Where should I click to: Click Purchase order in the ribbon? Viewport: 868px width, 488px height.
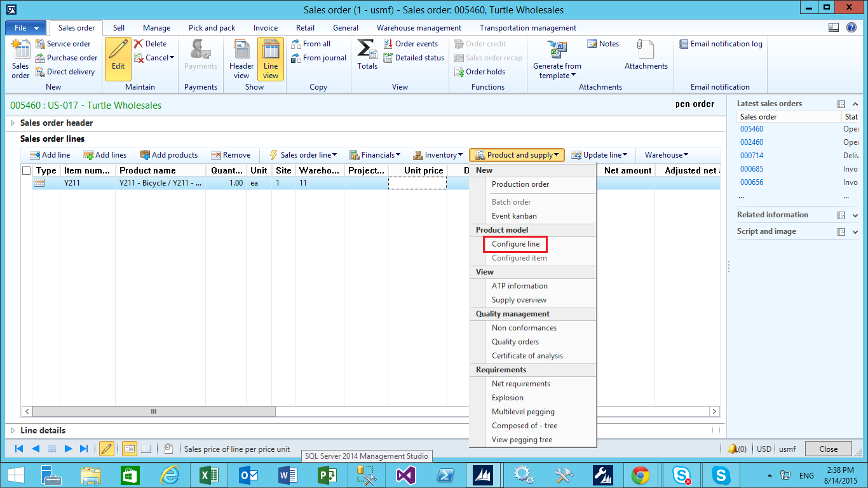(x=66, y=58)
